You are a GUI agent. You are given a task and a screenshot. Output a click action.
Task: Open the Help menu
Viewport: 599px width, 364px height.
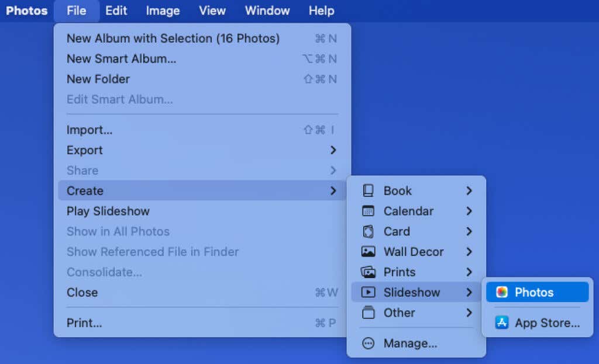(x=321, y=11)
